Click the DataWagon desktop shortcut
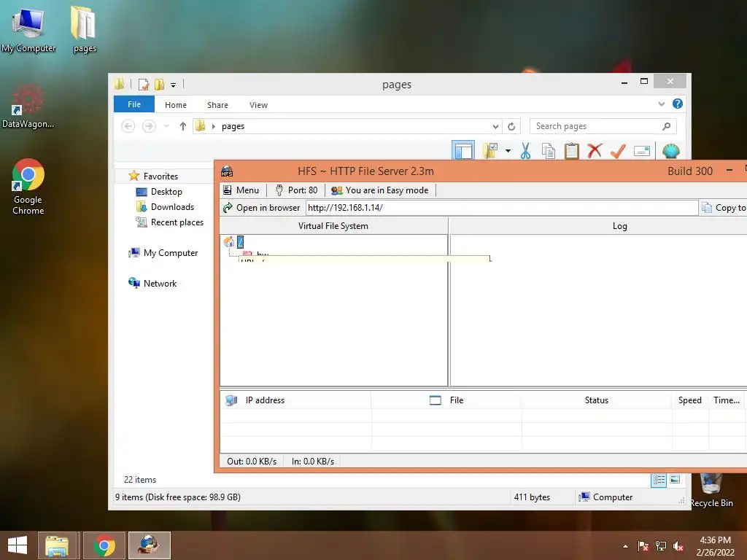 click(28, 106)
